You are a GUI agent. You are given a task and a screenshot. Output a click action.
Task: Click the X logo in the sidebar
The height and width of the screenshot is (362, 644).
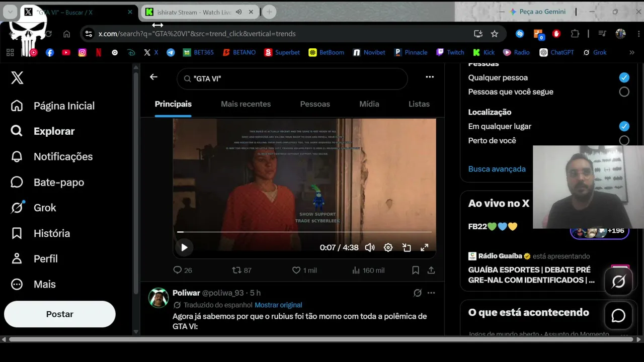point(17,77)
